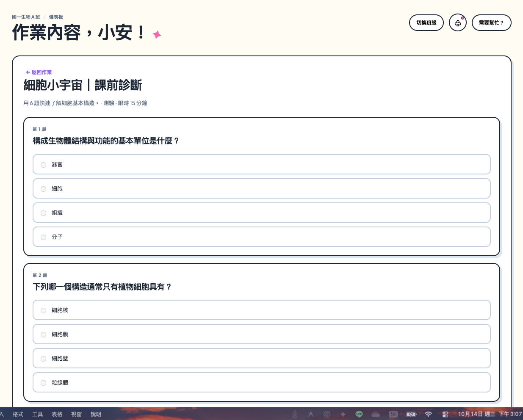Click the Wi-Fi status icon
This screenshot has height=420, width=523.
point(428,414)
